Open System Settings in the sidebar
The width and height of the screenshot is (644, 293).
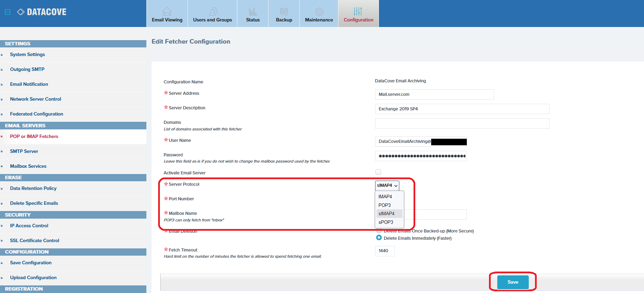click(x=27, y=55)
